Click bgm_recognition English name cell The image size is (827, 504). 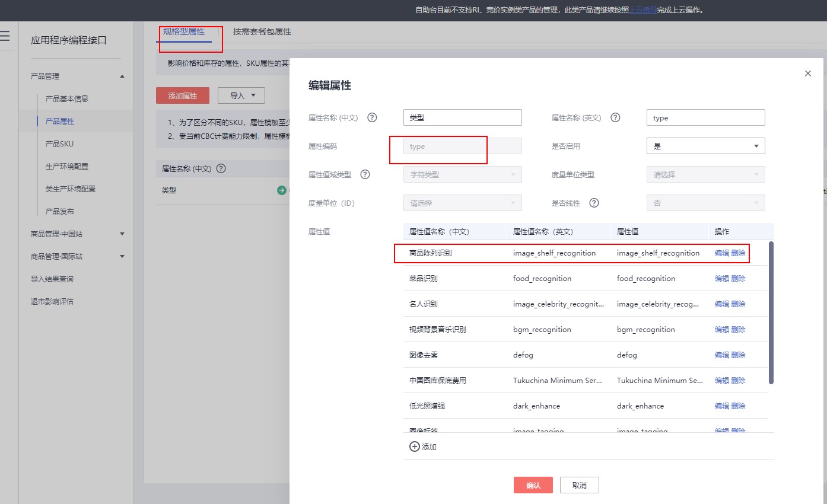click(x=542, y=329)
